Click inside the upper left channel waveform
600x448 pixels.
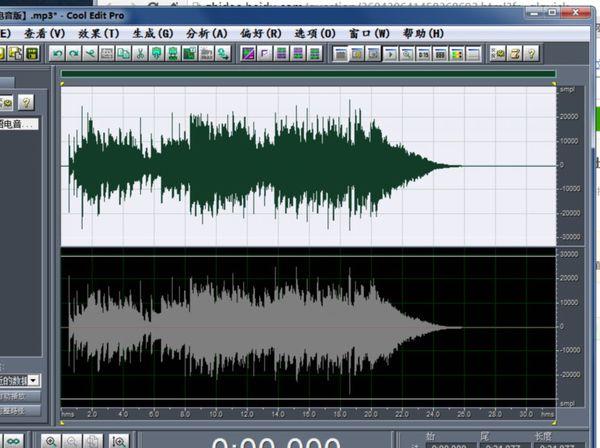[x=308, y=166]
